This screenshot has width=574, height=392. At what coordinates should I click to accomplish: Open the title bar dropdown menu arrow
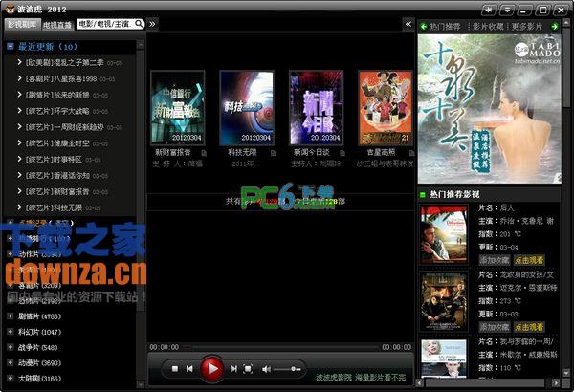coord(507,10)
